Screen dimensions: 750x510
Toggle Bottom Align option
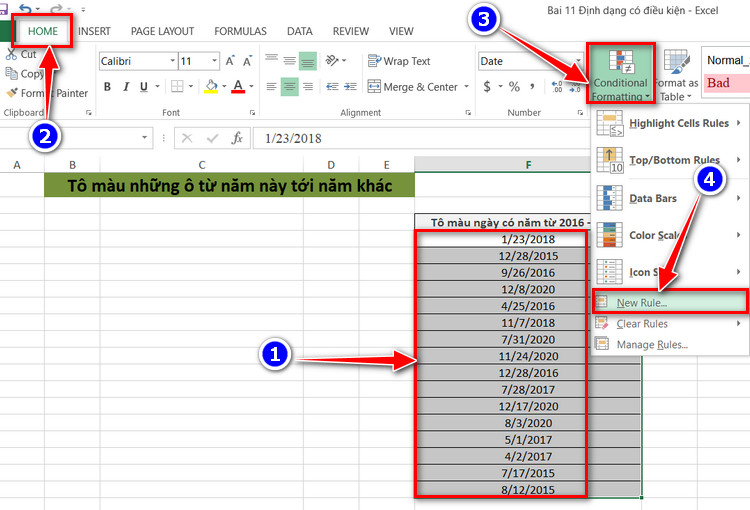tap(308, 61)
